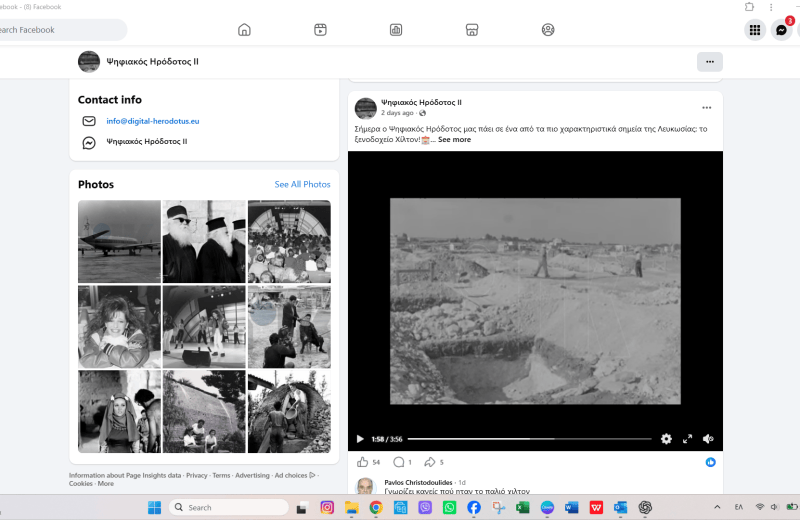The width and height of the screenshot is (800, 520).
Task: Open the browser three-dot menu
Action: point(771,7)
